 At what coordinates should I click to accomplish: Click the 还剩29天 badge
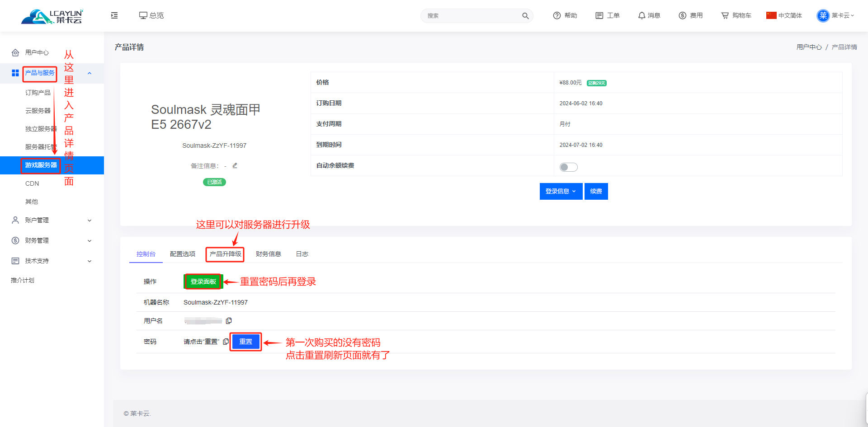point(597,83)
